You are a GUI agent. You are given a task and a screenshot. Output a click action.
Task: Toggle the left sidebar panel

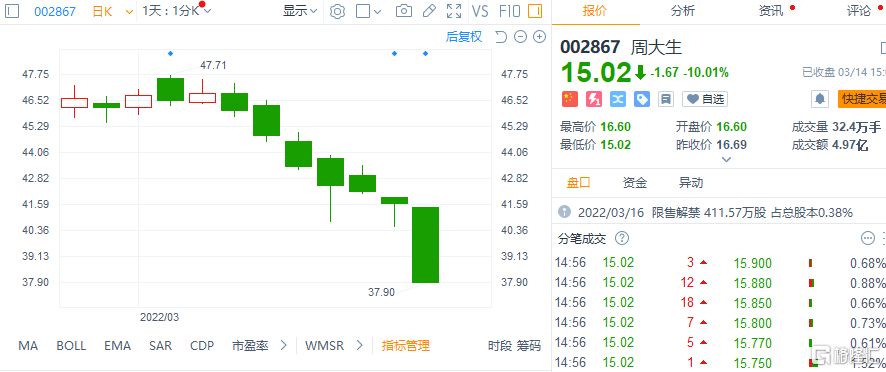pos(12,11)
